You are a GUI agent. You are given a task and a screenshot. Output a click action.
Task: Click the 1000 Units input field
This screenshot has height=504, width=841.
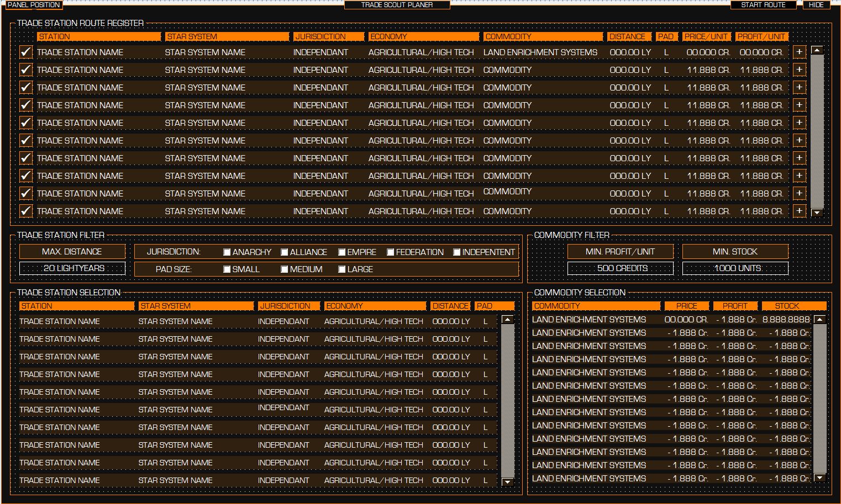735,268
